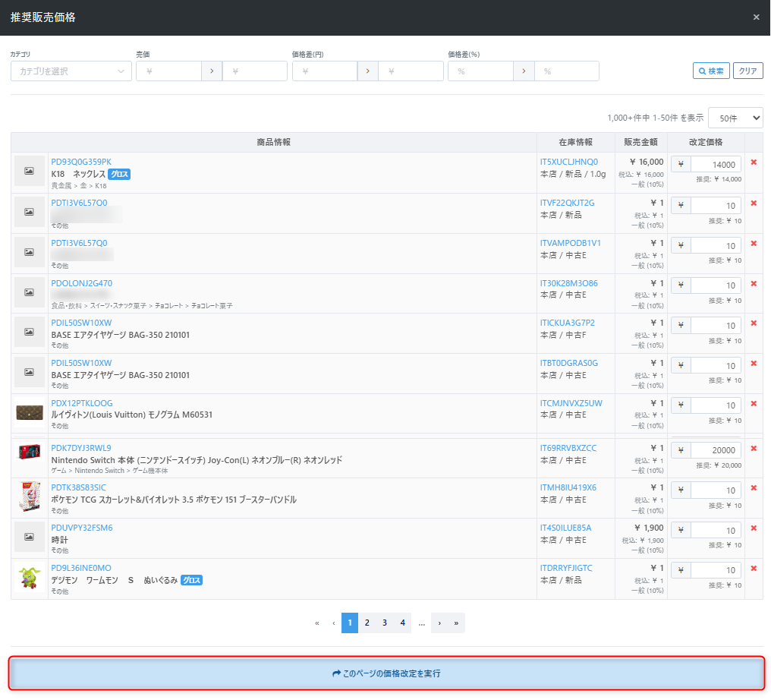771x700 pixels.
Task: Open the カテゴリ select dropdown
Action: (71, 71)
